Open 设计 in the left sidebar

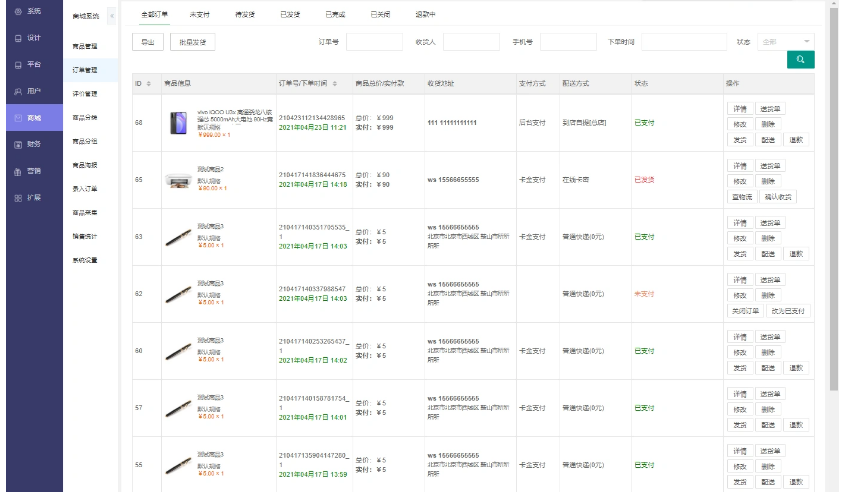click(30, 38)
